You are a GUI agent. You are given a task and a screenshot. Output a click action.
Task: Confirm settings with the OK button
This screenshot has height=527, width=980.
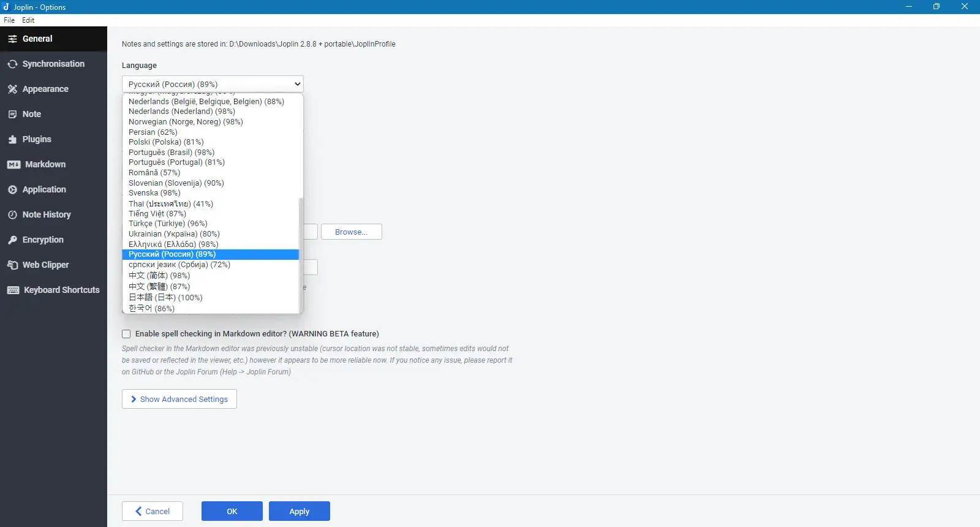(232, 511)
